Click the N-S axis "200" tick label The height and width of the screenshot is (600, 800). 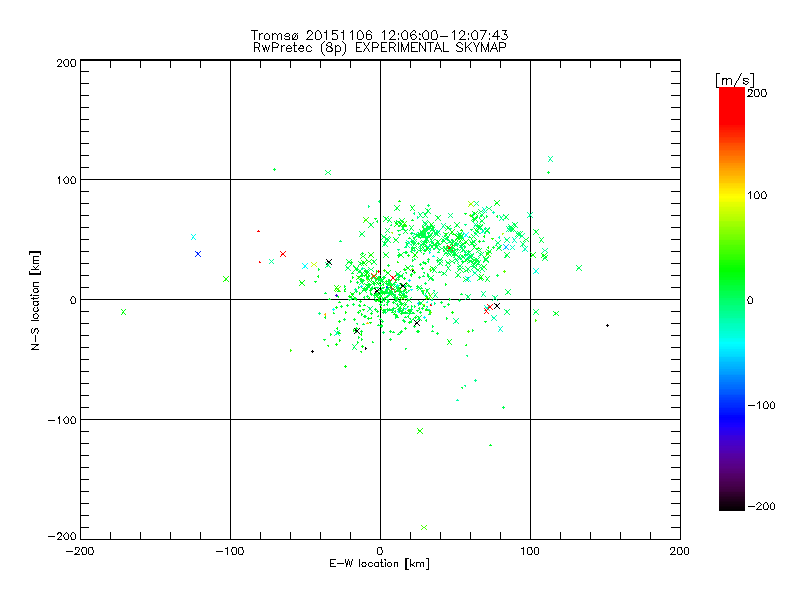click(66, 64)
